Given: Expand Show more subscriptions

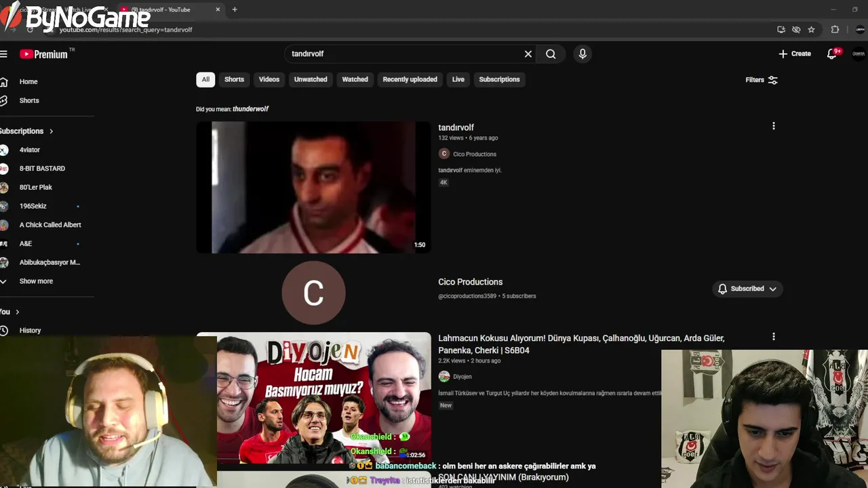Looking at the screenshot, I should coord(36,281).
